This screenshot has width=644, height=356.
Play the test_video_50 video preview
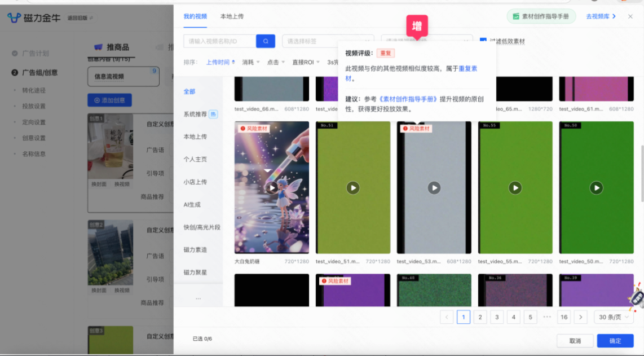point(597,188)
